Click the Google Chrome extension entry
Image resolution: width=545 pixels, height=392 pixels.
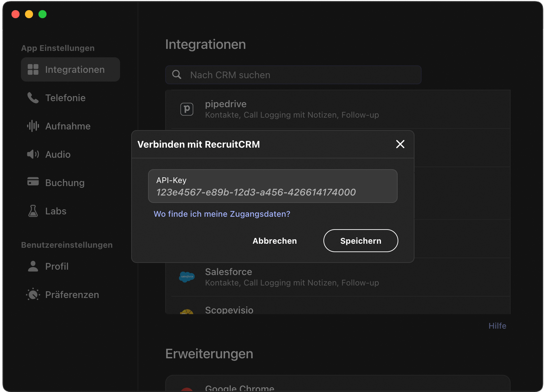click(338, 384)
